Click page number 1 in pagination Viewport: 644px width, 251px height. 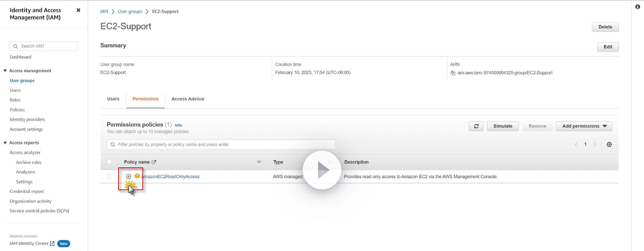tap(585, 144)
